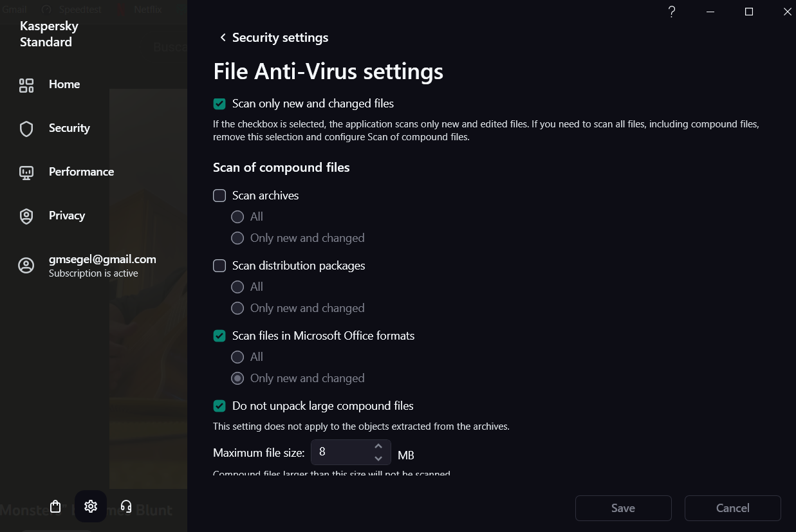796x532 pixels.
Task: Click the Save button
Action: click(623, 508)
